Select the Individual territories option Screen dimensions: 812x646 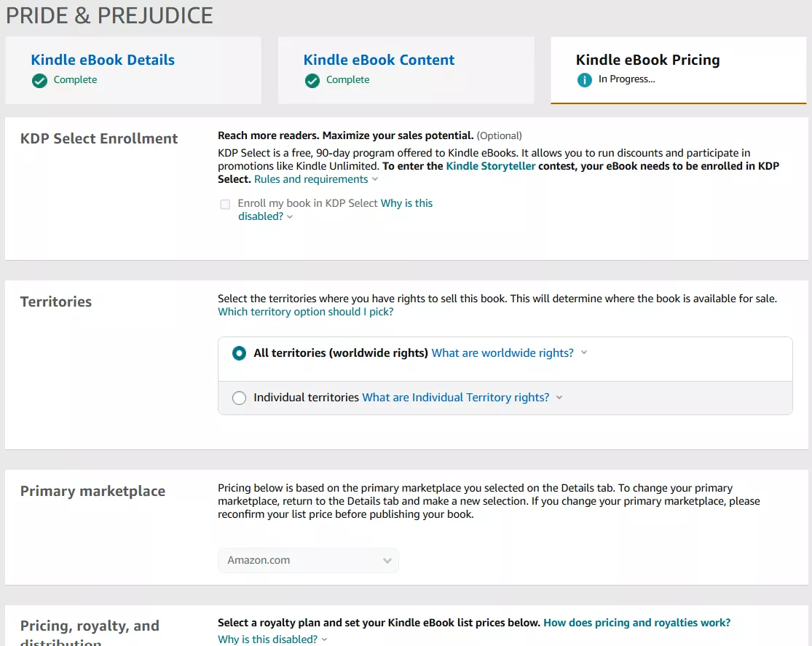tap(240, 398)
